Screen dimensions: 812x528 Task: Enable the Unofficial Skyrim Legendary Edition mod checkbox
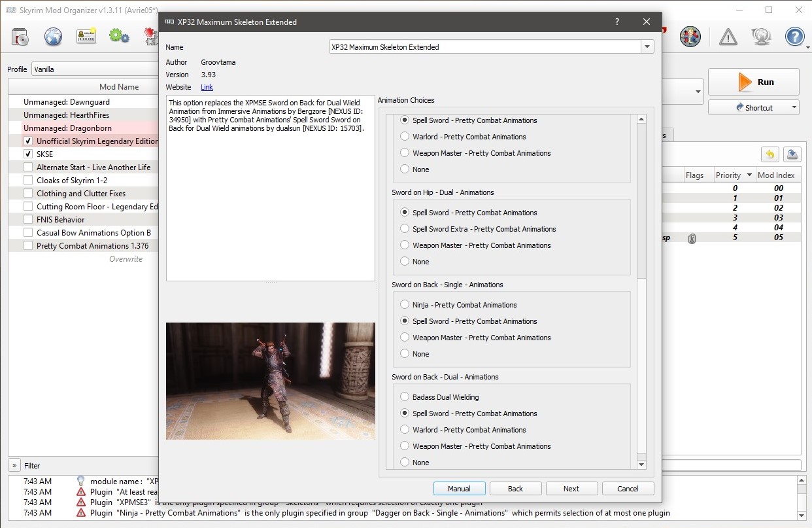click(x=28, y=141)
